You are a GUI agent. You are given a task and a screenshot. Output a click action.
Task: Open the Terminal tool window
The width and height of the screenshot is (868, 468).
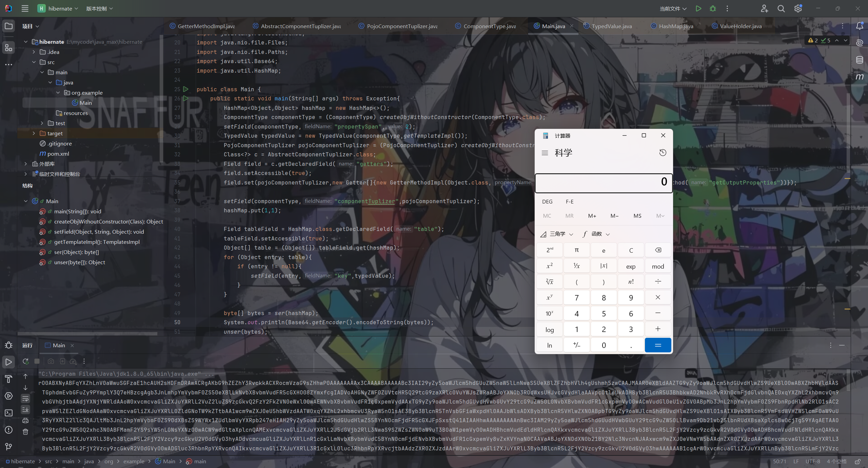(8, 413)
